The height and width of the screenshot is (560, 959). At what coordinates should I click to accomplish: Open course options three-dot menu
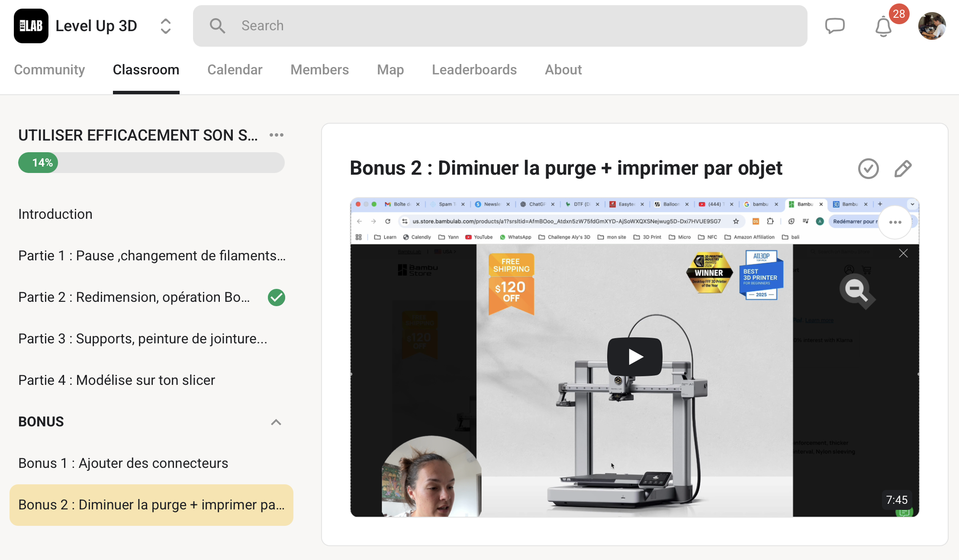coord(277,135)
